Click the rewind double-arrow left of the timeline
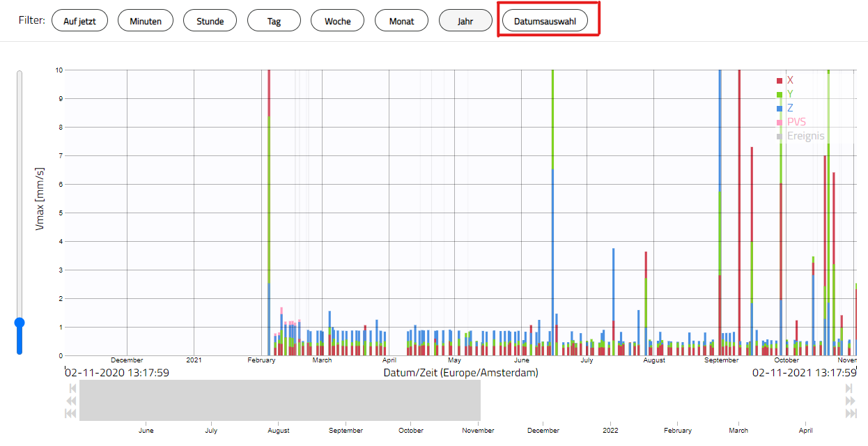 coord(71,401)
